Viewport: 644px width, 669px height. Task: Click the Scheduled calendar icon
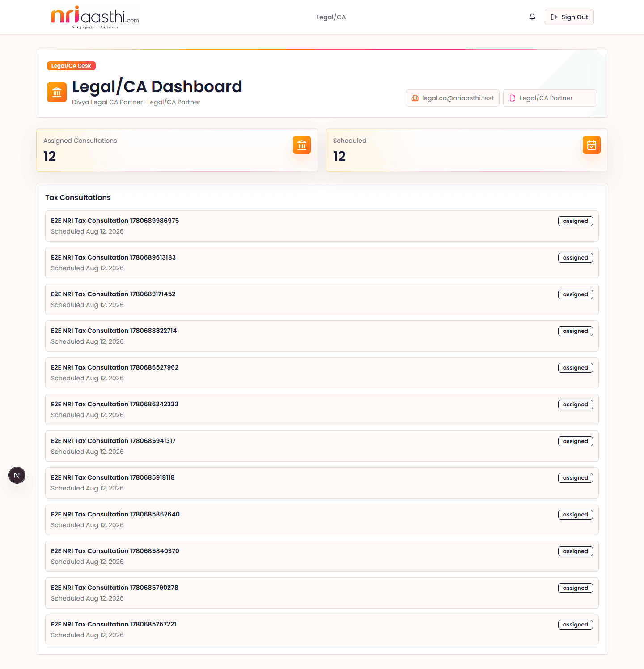tap(592, 145)
